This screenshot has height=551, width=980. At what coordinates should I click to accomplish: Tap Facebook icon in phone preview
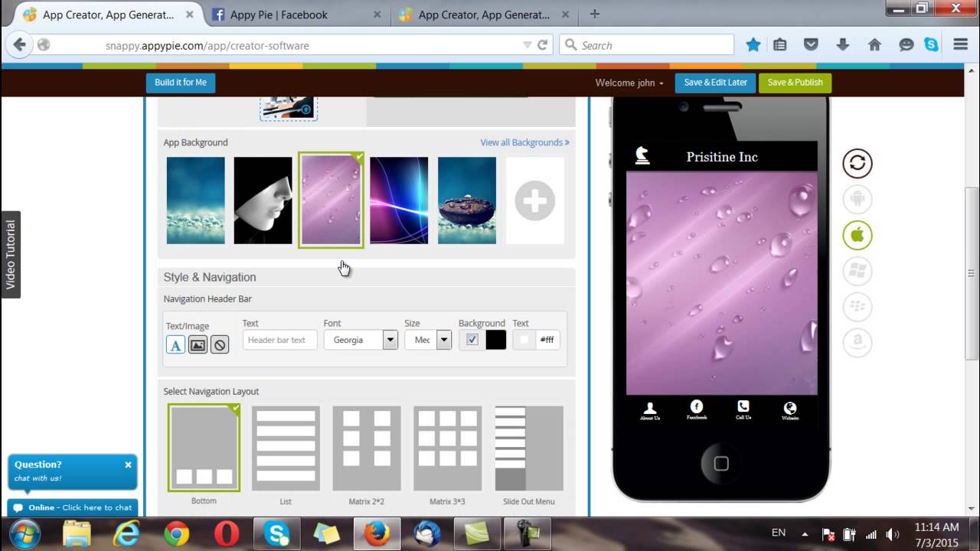(x=697, y=409)
